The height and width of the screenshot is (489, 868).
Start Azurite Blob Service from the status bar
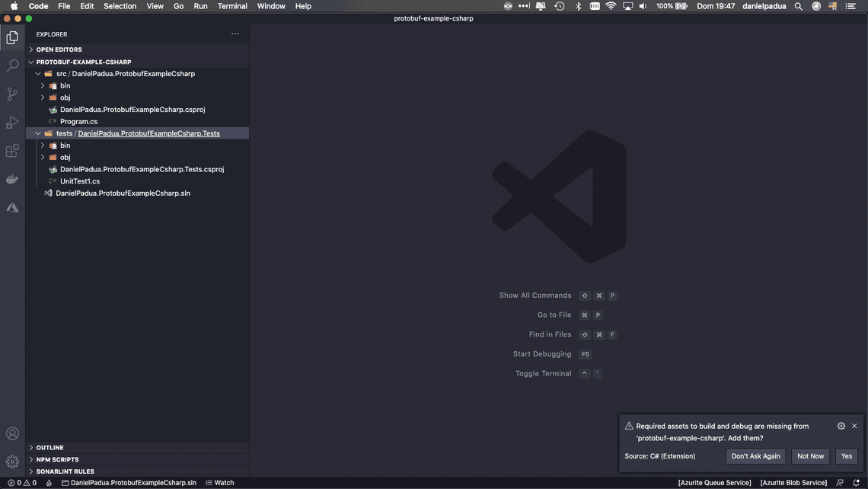(x=793, y=482)
